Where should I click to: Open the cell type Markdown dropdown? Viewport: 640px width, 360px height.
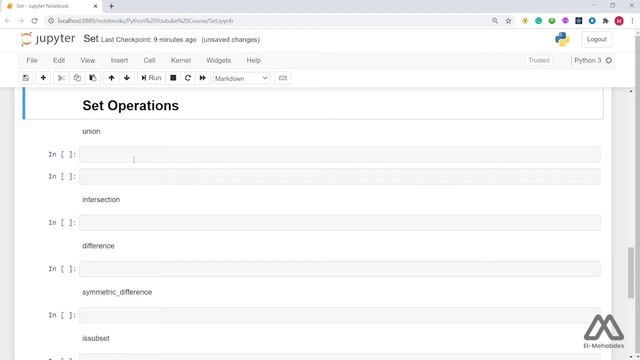pyautogui.click(x=241, y=78)
